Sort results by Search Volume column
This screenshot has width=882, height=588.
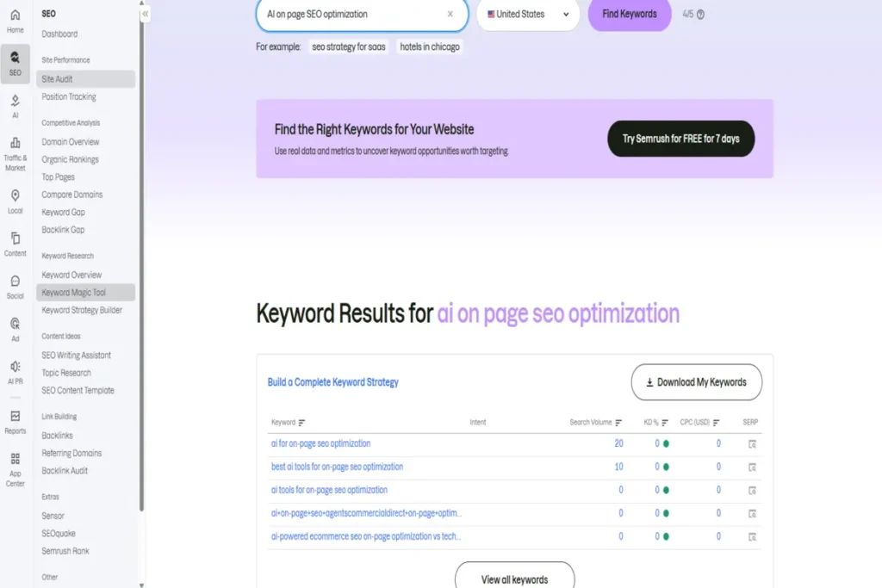618,423
